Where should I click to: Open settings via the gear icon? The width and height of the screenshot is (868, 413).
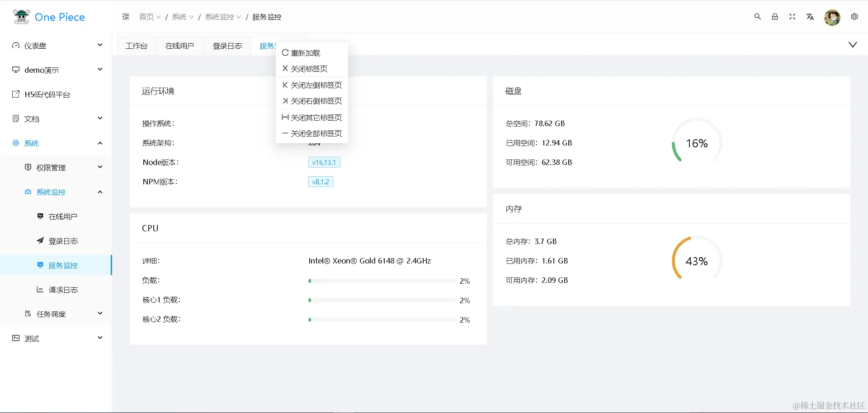coord(854,17)
